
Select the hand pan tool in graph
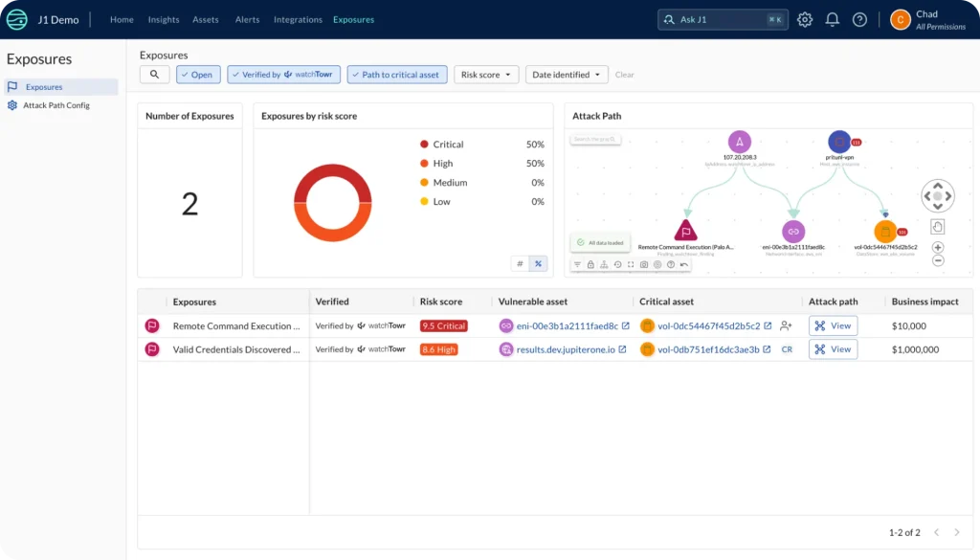(x=938, y=227)
